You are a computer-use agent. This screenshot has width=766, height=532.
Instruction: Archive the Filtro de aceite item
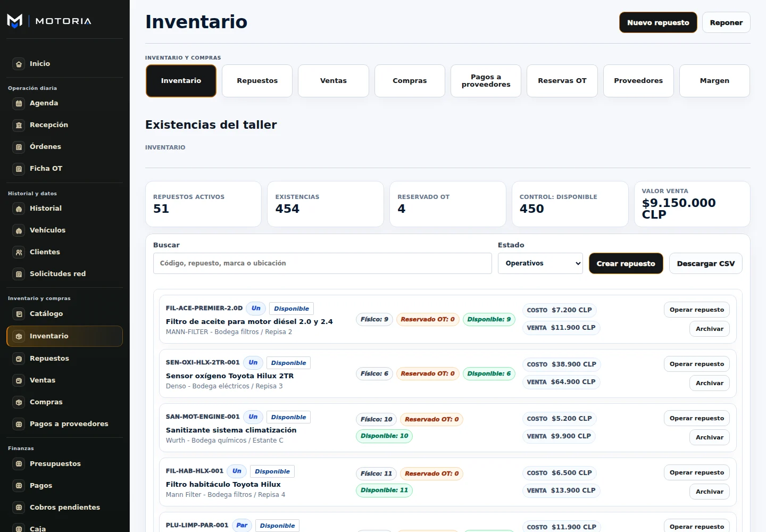tap(710, 329)
